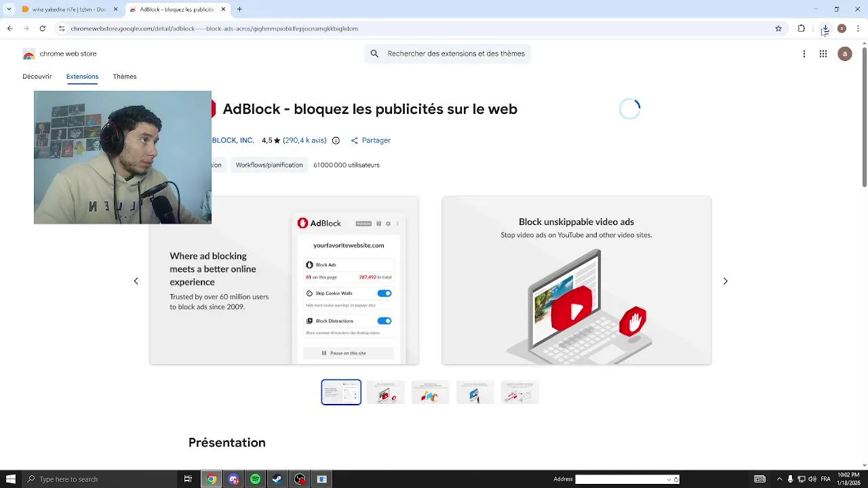Open the Downloads icon in Chrome toolbar
Screen dimensions: 868x488
coord(825,28)
